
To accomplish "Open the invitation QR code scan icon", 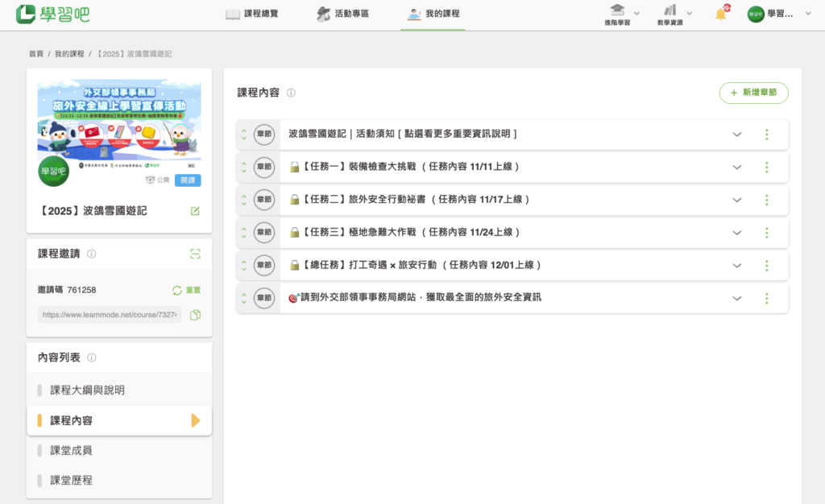I will (195, 254).
